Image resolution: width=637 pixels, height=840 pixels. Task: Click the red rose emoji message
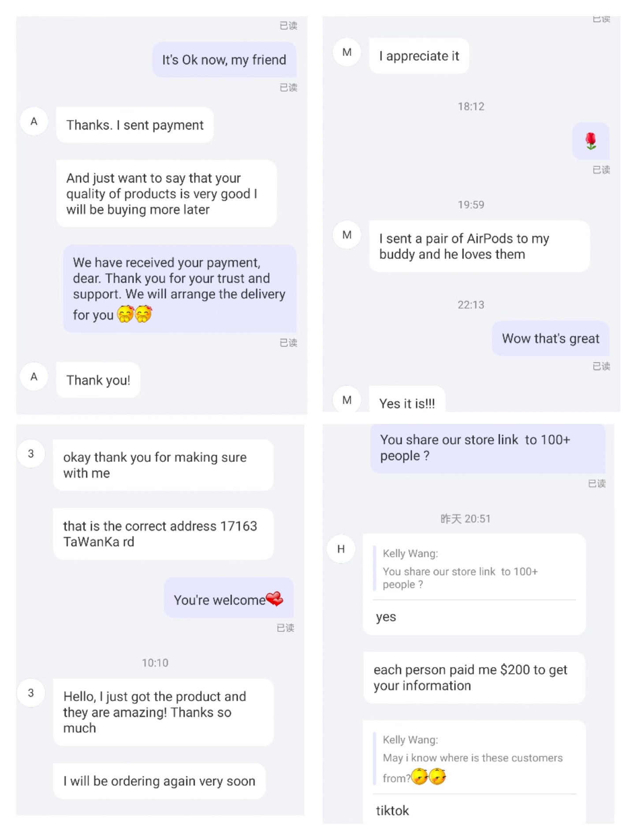591,141
